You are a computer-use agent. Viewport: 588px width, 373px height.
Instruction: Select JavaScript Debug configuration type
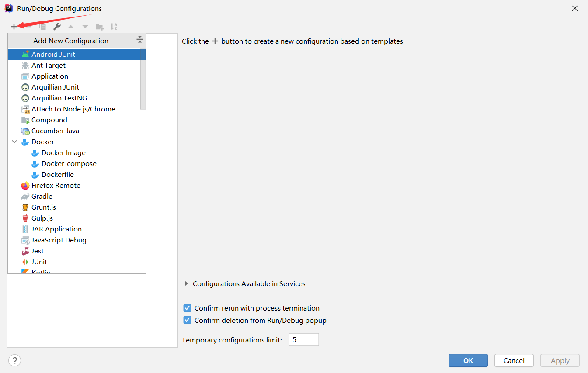coord(77,240)
